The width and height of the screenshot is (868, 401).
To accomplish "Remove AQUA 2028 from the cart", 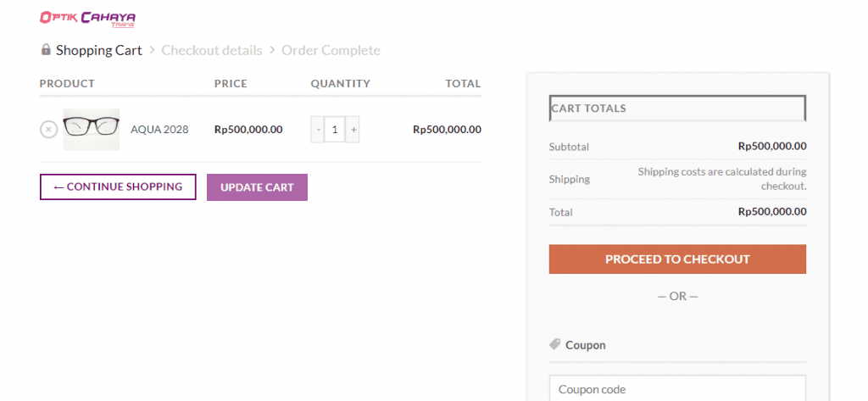I will (x=48, y=130).
